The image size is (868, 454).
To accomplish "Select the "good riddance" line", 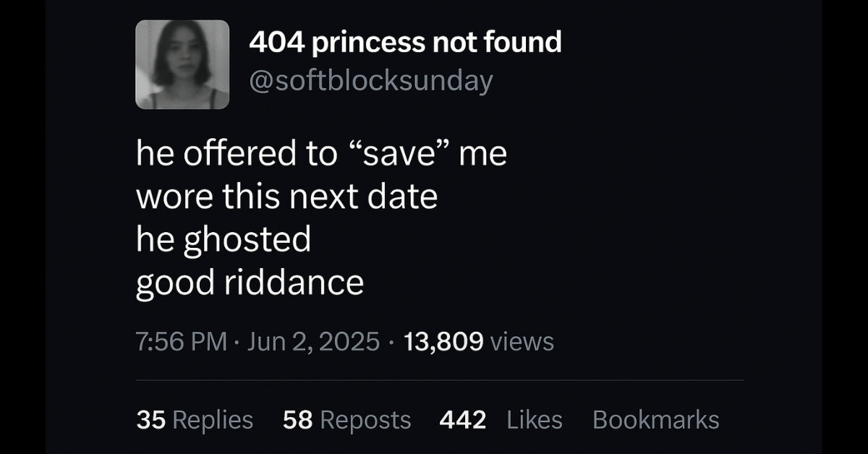I will click(x=250, y=282).
